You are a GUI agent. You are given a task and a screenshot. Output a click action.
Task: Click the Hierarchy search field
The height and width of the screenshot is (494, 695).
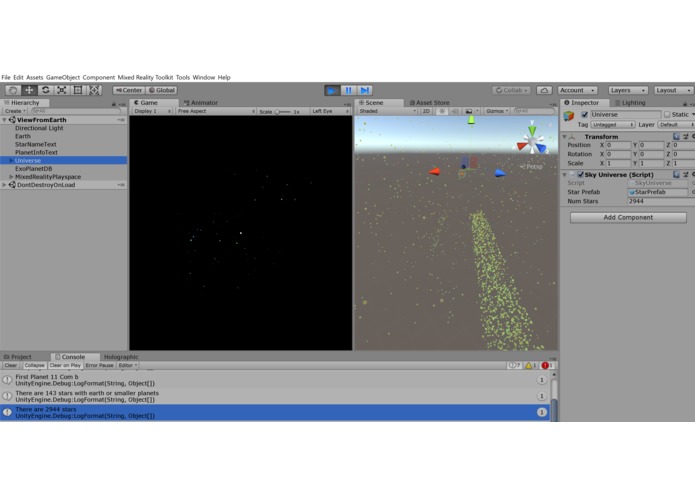click(75, 111)
